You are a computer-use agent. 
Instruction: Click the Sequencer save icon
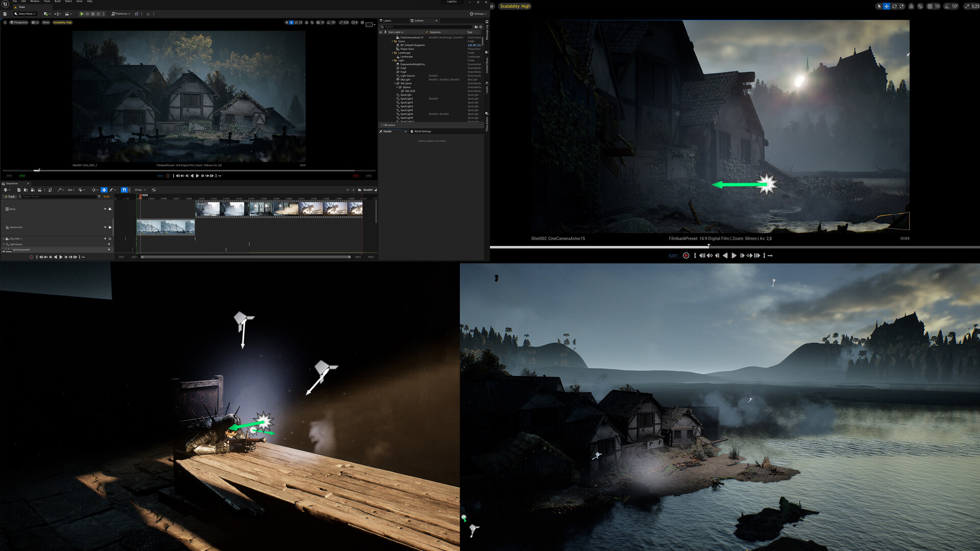19,190
